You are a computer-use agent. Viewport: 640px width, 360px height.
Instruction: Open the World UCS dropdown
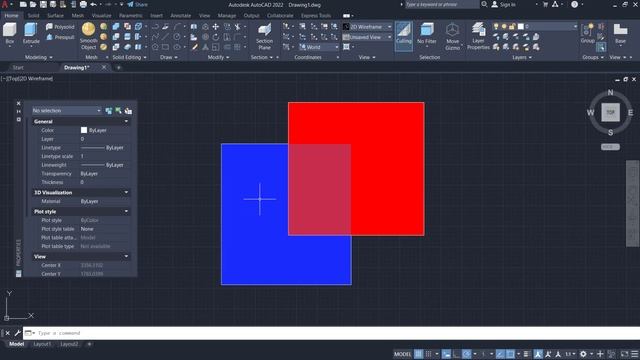point(318,47)
